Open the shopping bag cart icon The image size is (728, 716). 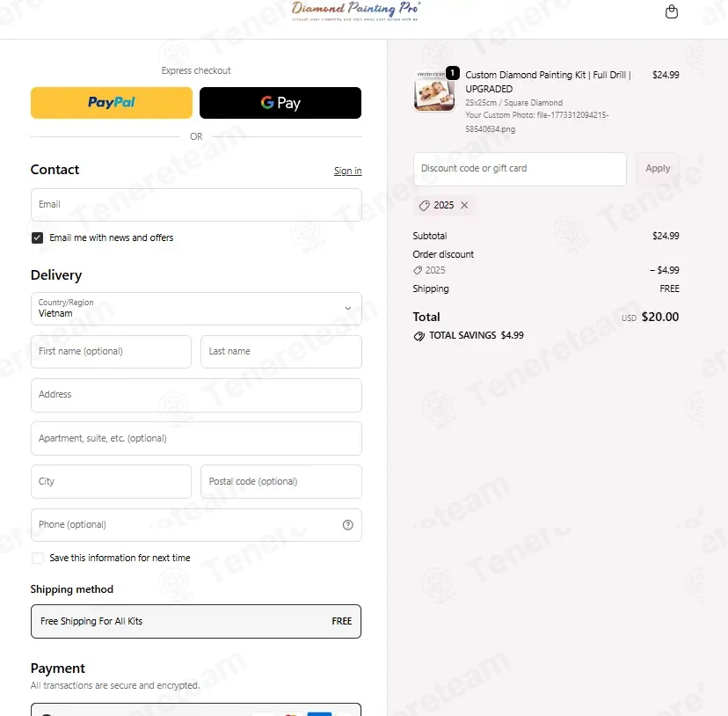[x=672, y=11]
